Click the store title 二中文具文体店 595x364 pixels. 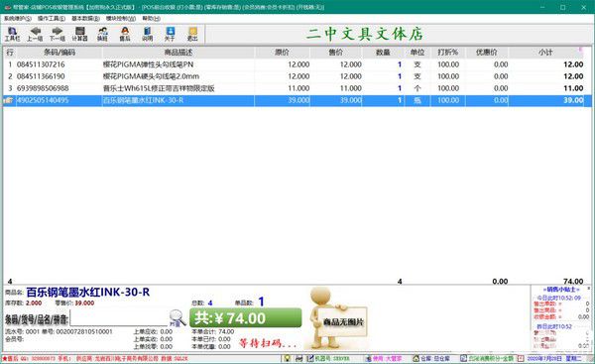pos(365,34)
